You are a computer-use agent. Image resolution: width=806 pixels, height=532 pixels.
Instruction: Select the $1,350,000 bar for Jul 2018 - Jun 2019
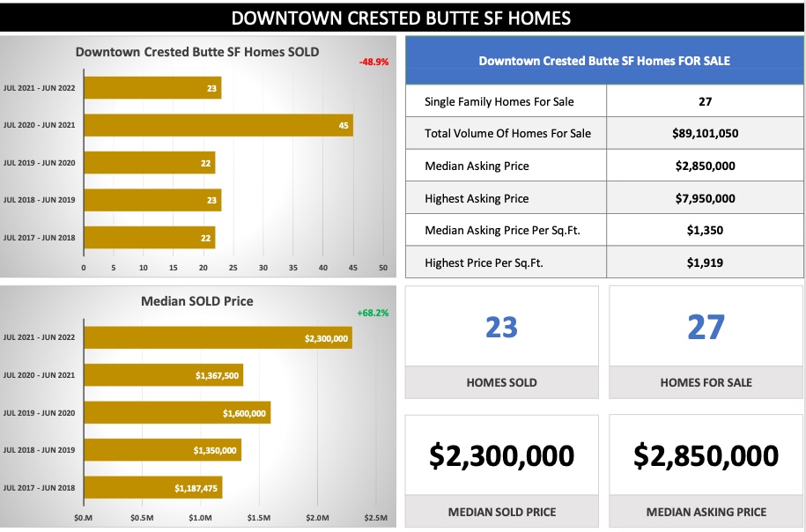[x=162, y=450]
